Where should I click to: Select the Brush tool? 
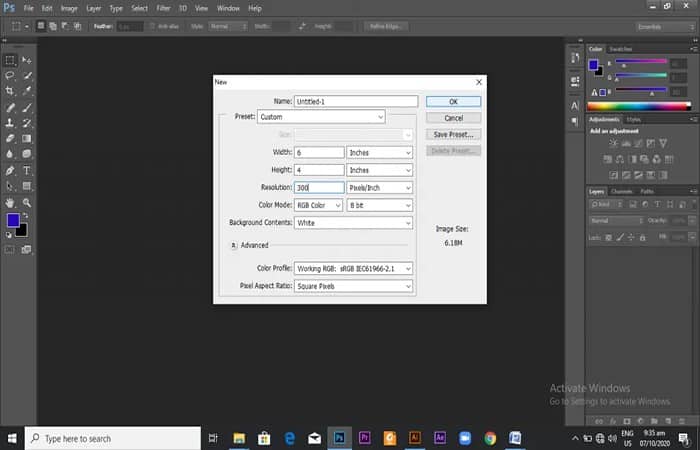point(27,107)
